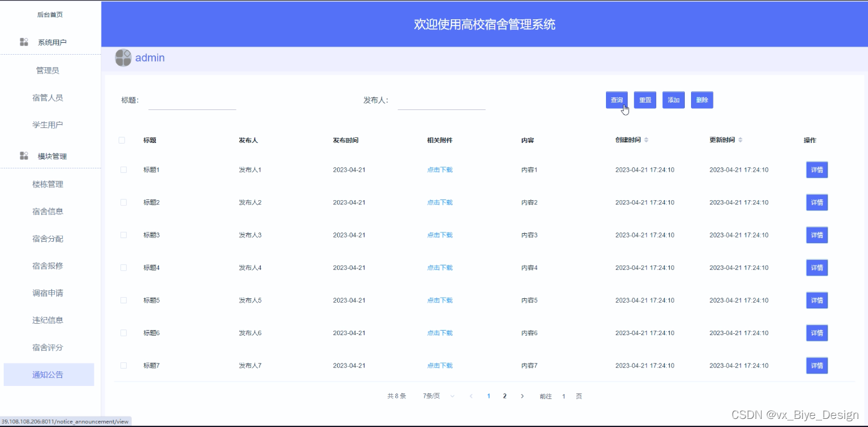Check the box for 标题1 row
Viewport: 868px width, 427px height.
(x=124, y=170)
